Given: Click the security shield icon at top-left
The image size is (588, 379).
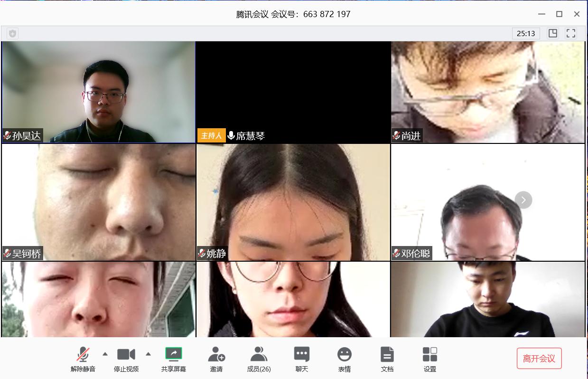Looking at the screenshot, I should pyautogui.click(x=13, y=33).
